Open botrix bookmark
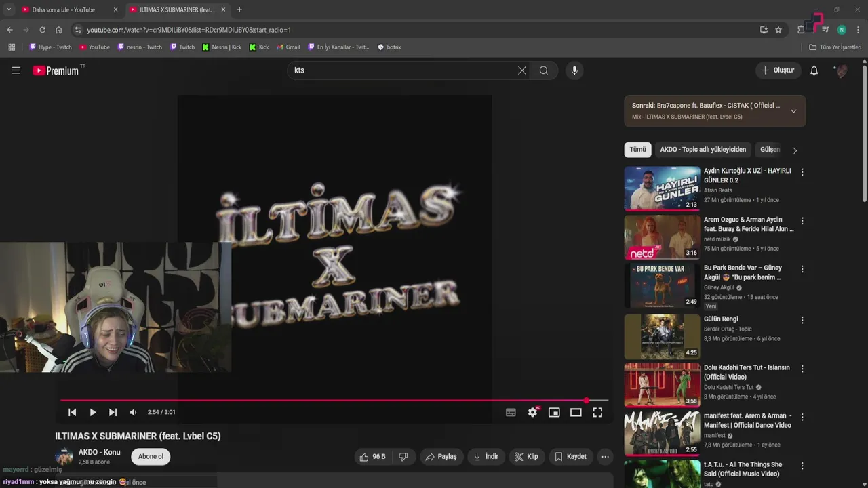 point(389,47)
